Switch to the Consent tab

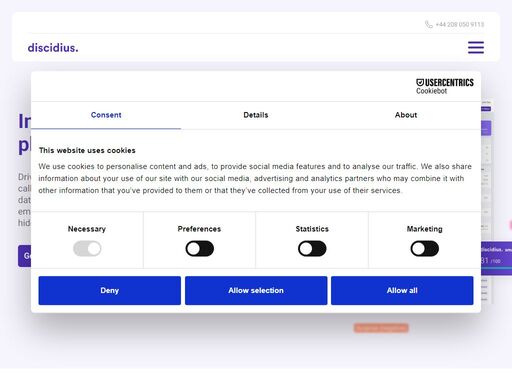click(106, 115)
